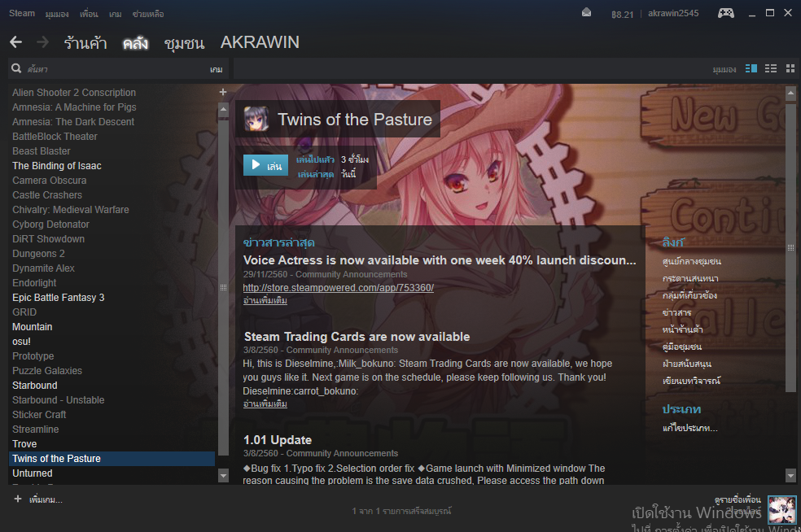Image resolution: width=801 pixels, height=532 pixels.
Task: Switch to grid view layout icon
Action: coord(790,68)
